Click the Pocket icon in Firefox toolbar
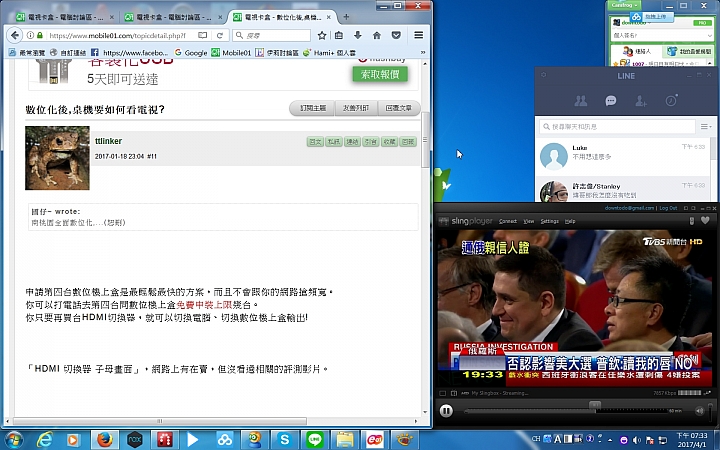Screen dimensions: 720x450 click(x=396, y=35)
